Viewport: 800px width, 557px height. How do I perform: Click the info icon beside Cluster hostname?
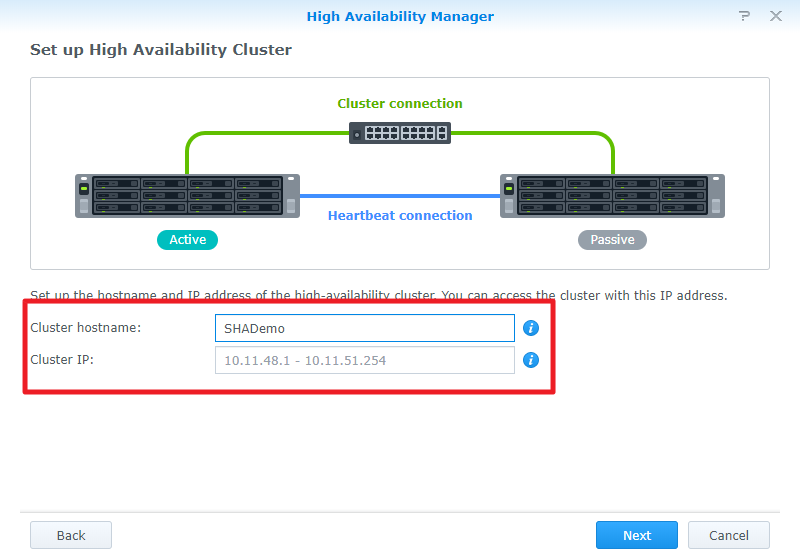pos(531,328)
